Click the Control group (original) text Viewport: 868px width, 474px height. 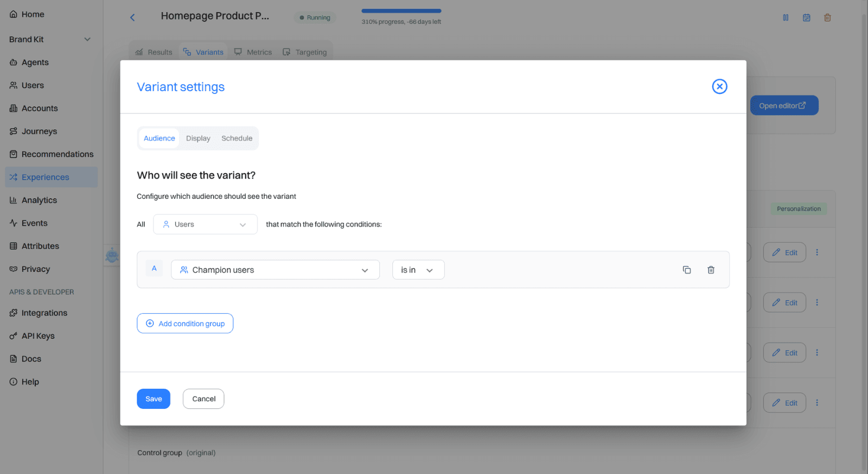click(x=176, y=453)
